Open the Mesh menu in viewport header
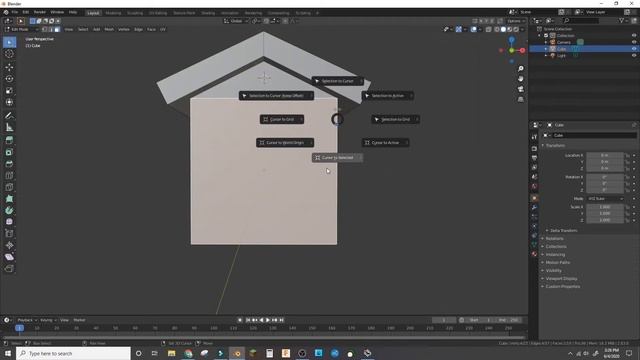The height and width of the screenshot is (360, 640). click(109, 29)
